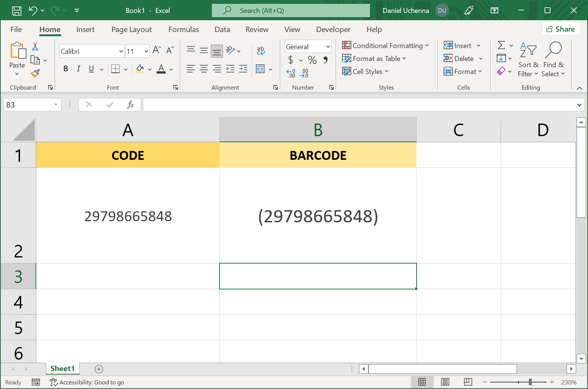The height and width of the screenshot is (389, 588).
Task: Apply Percent Style formatting
Action: [x=312, y=60]
